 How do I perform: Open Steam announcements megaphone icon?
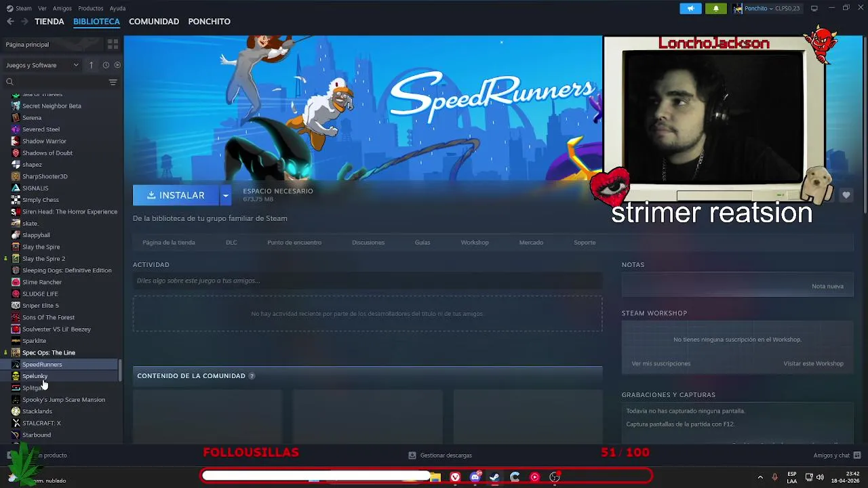pos(690,8)
